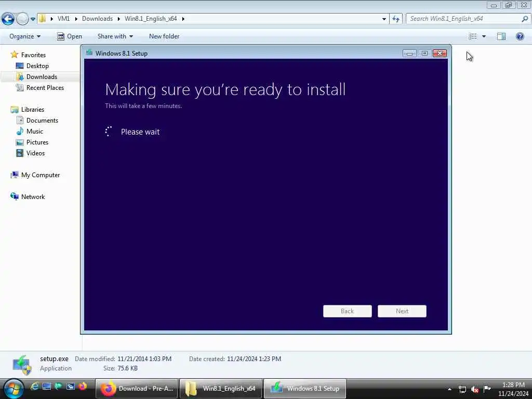Click the Explorer Back navigation arrow
Screen dimensions: 532x399
tap(8, 19)
